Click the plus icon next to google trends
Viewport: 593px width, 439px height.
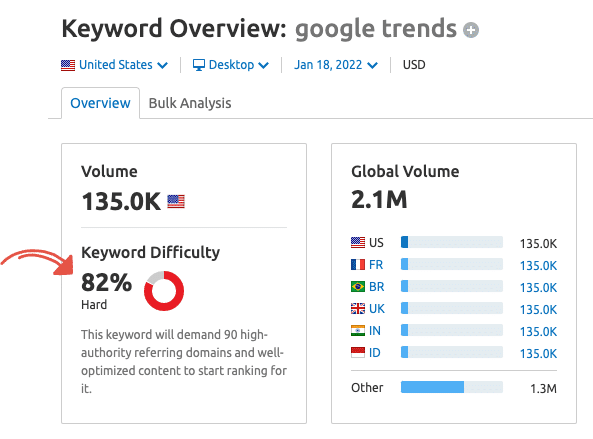(x=471, y=30)
